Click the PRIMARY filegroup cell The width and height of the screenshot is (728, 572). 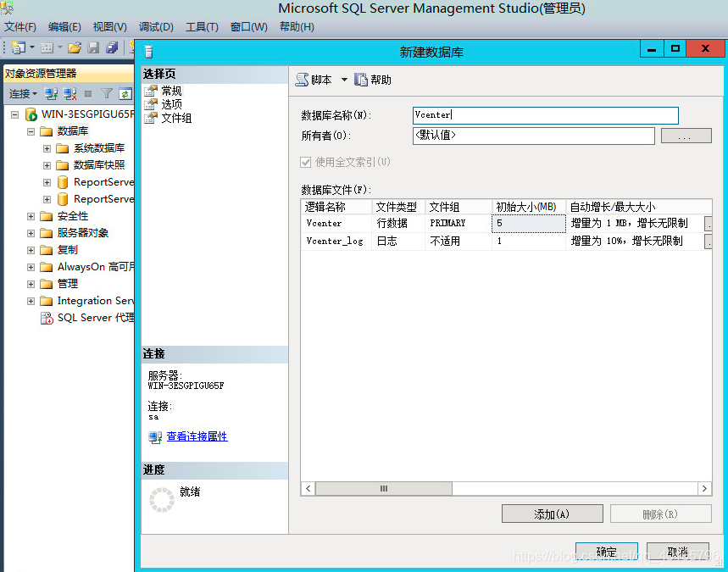tap(458, 224)
